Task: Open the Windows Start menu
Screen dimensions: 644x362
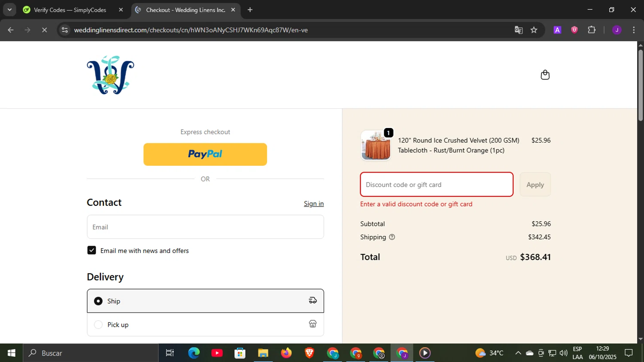Action: click(12, 353)
